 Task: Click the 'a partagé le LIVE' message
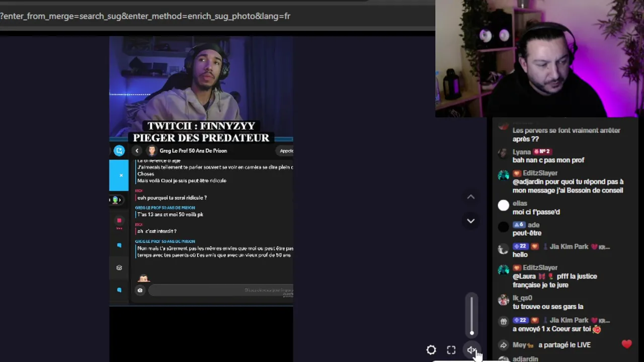[x=565, y=345]
